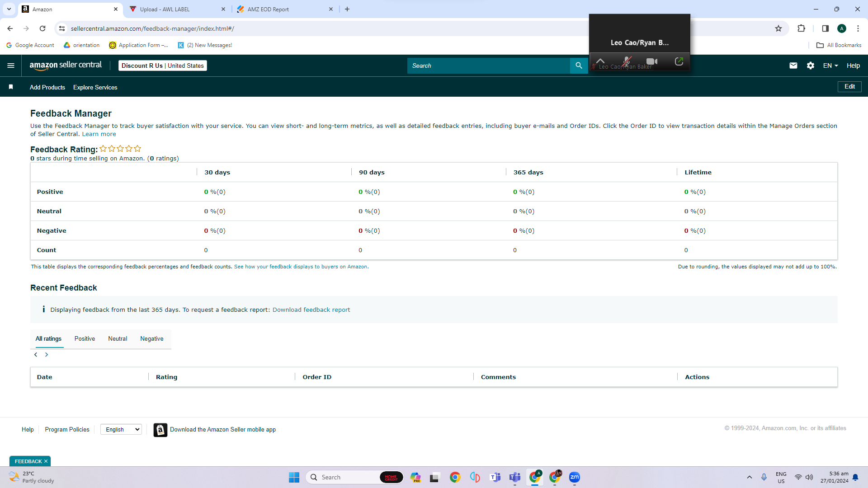
Task: Click the search magnifier button
Action: click(x=579, y=66)
